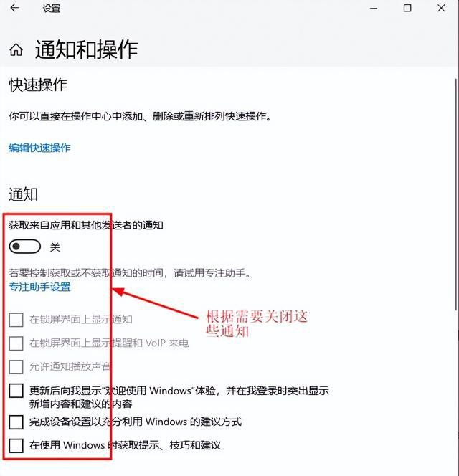Screen dimensions: 459x476
Task: Open the 编辑快速操作 link
Action: click(x=39, y=148)
